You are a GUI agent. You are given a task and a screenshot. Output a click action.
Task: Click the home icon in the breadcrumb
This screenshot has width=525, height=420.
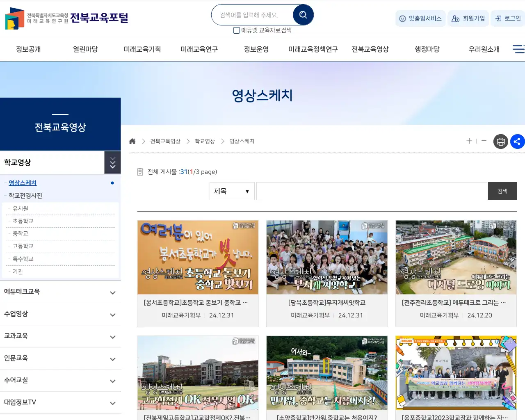point(132,141)
